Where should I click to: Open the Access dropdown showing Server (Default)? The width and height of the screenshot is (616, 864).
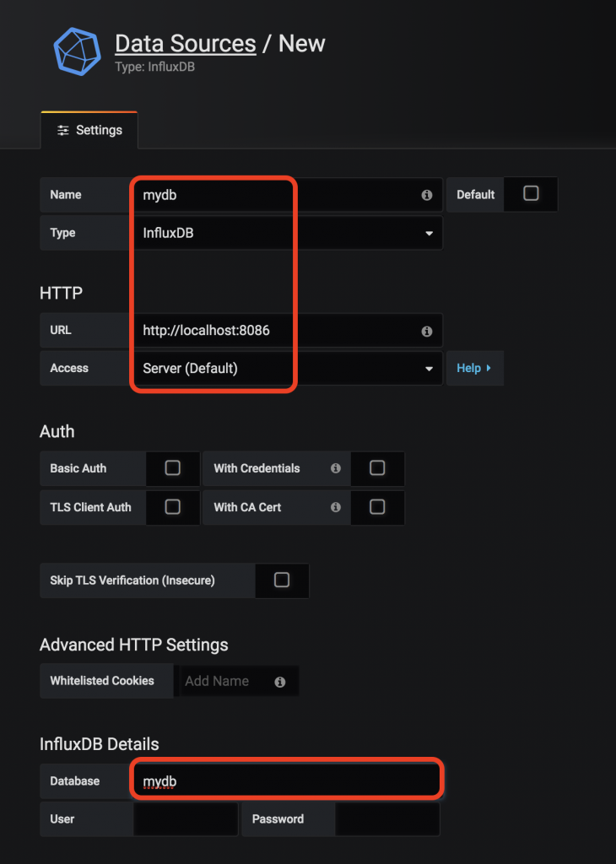click(288, 368)
